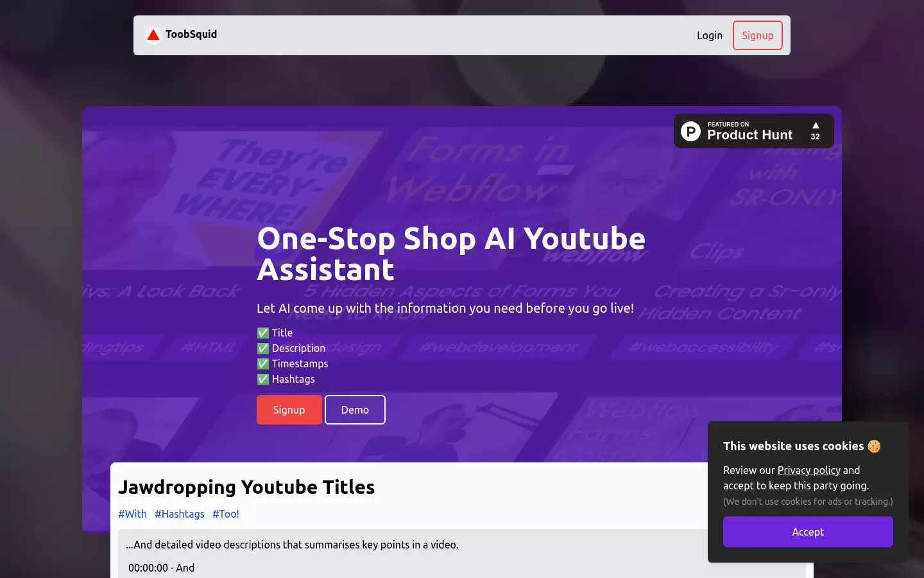Click the green checkmark next to Timestamps
Image resolution: width=924 pixels, height=578 pixels.
coord(263,363)
